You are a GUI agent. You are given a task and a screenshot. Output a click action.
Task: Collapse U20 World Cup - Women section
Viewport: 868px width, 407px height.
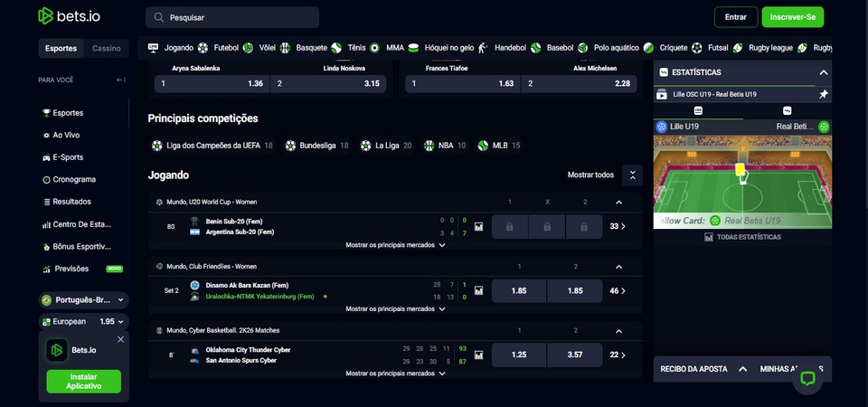[618, 202]
